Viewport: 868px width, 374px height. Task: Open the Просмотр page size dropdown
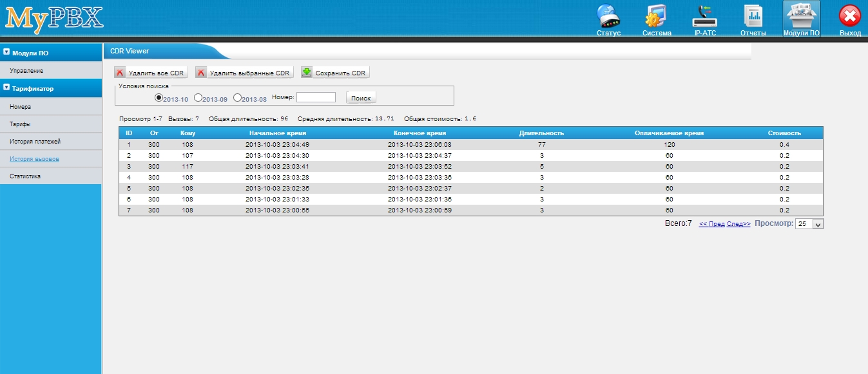(x=810, y=224)
